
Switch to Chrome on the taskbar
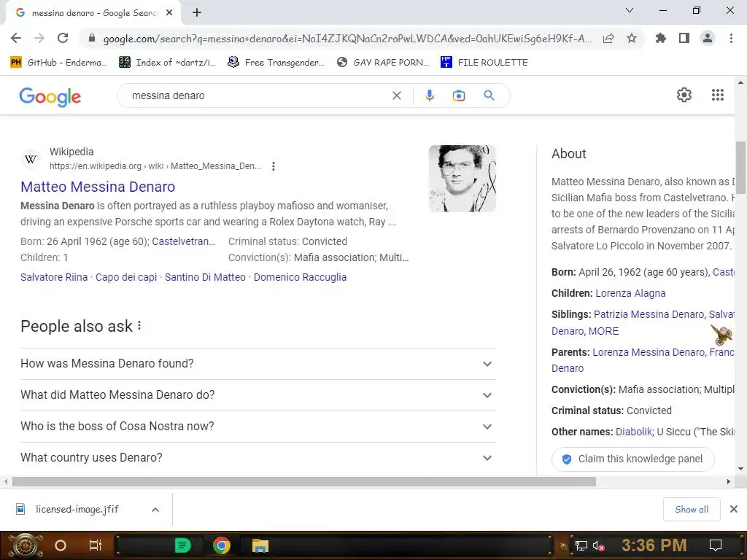(x=222, y=545)
